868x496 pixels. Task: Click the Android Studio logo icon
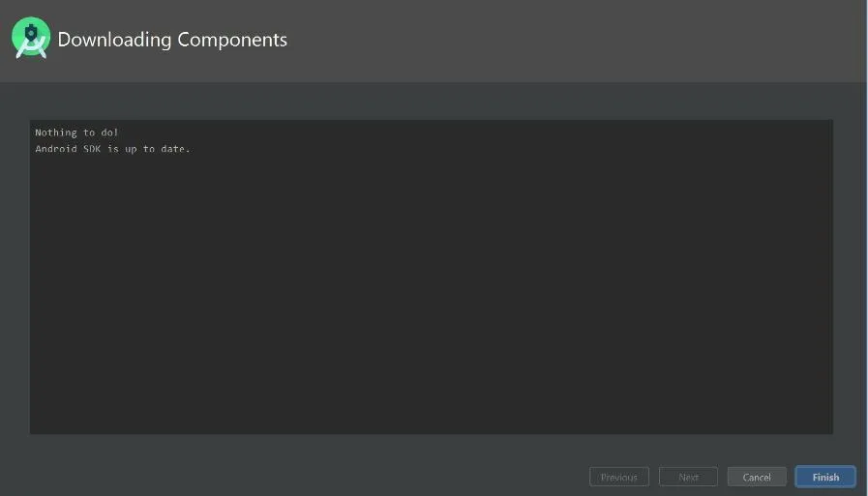pos(31,38)
